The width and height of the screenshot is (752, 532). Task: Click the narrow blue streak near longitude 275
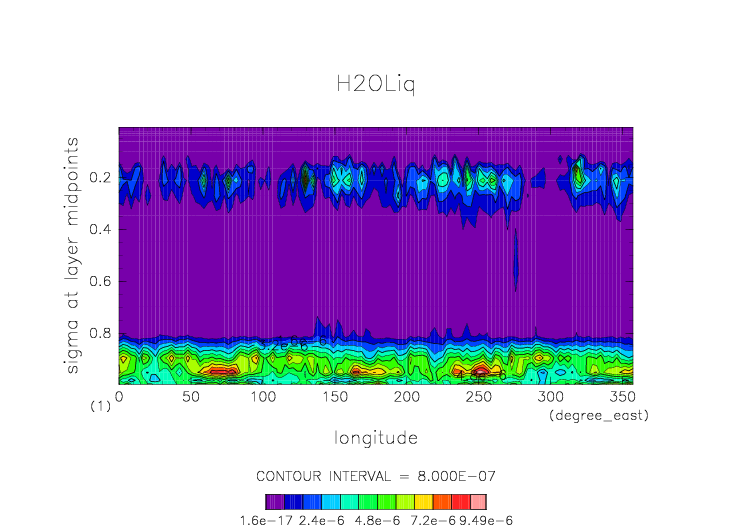click(516, 260)
